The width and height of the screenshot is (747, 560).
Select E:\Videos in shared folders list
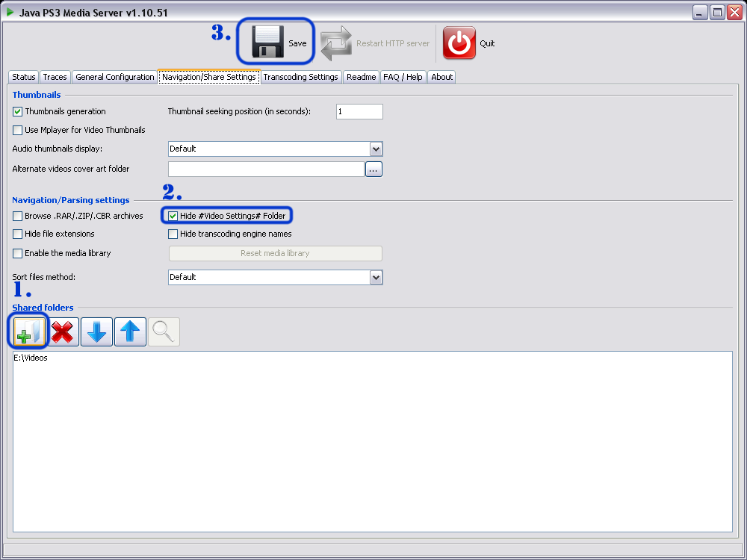(x=31, y=358)
